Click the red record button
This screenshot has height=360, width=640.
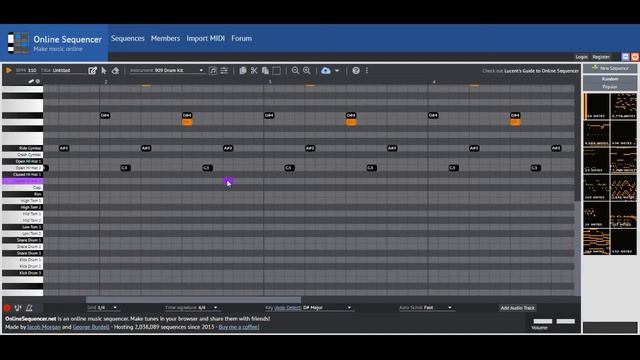click(x=7, y=308)
